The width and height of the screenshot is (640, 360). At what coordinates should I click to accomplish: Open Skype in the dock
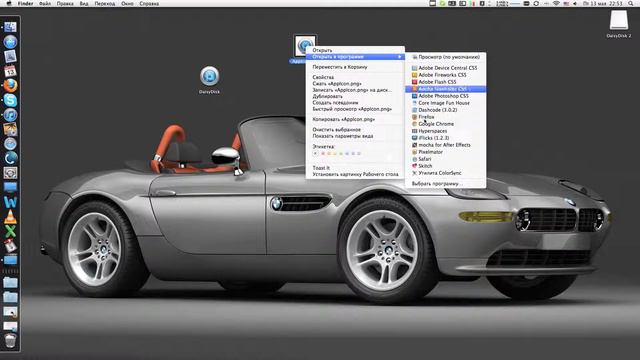[10, 100]
